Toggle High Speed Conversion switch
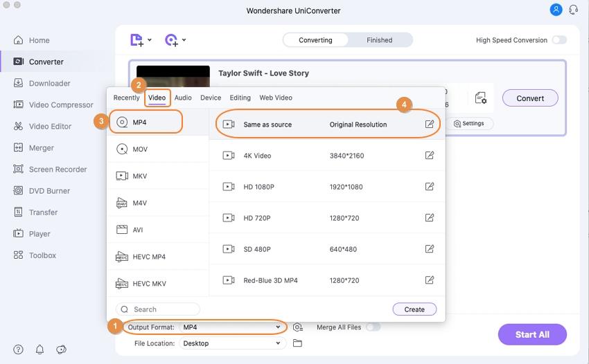The height and width of the screenshot is (364, 589). (x=559, y=40)
